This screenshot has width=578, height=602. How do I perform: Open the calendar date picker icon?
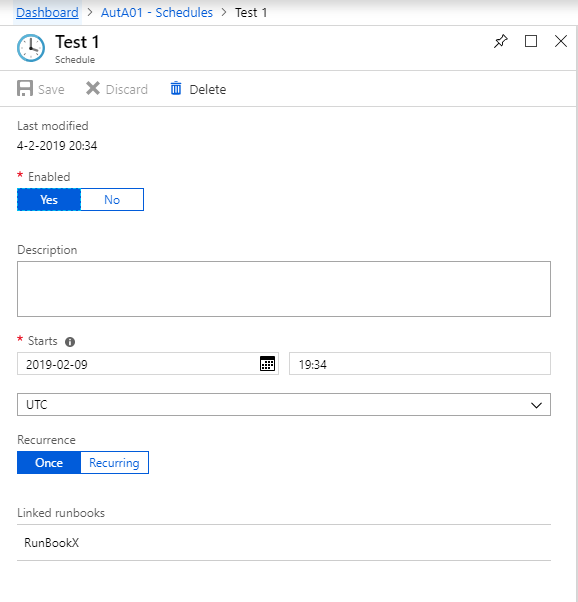point(267,363)
